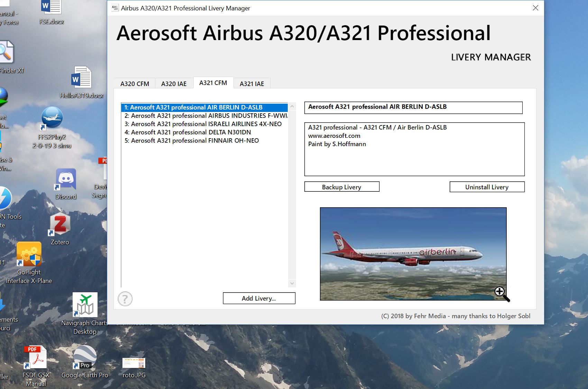Viewport: 588px width, 389px height.
Task: Select FFS2Play2 desktop shortcut
Action: [x=52, y=127]
